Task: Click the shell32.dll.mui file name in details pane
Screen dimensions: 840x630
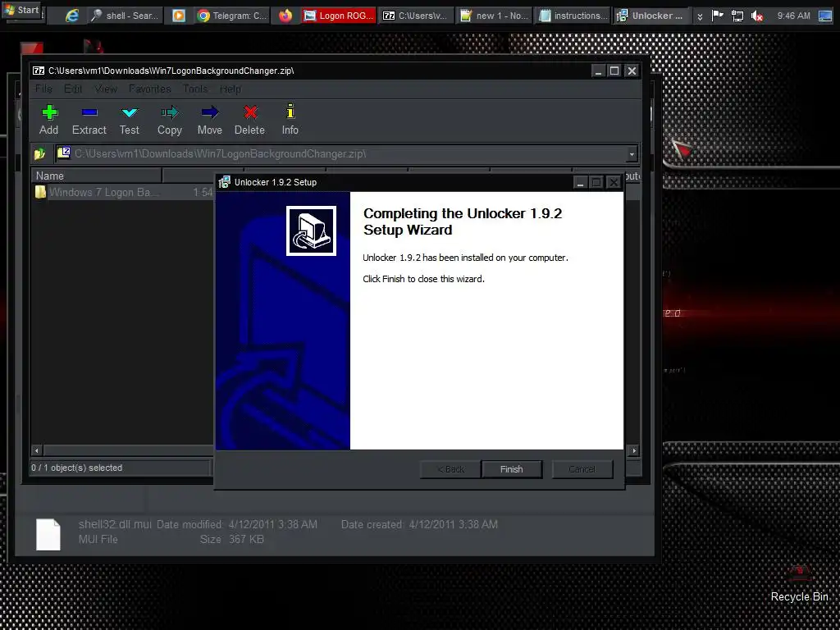Action: 115,524
